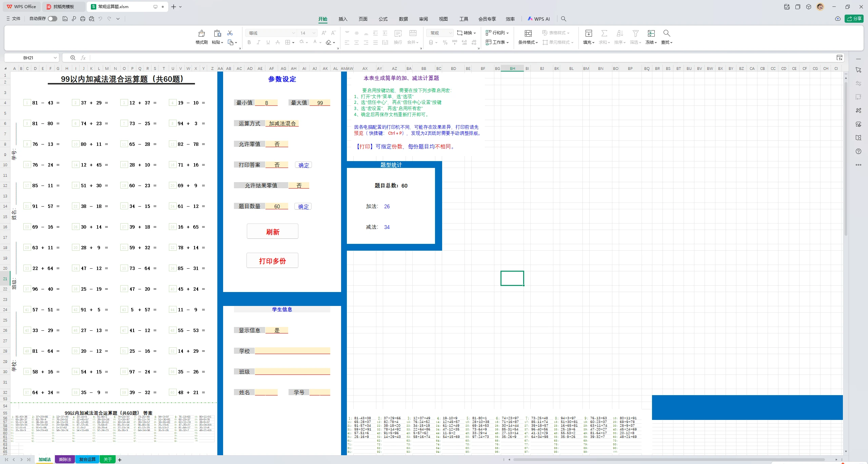
Task: Toggle italic formatting
Action: (258, 42)
